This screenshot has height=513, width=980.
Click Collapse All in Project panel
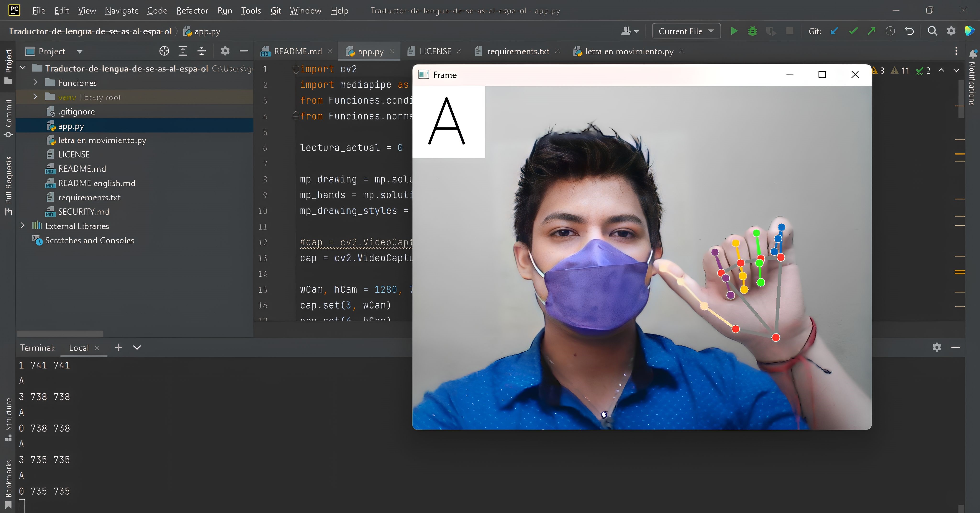[202, 51]
